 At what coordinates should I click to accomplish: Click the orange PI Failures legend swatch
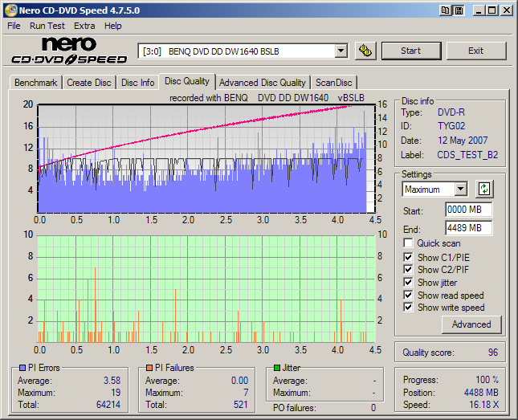point(149,368)
